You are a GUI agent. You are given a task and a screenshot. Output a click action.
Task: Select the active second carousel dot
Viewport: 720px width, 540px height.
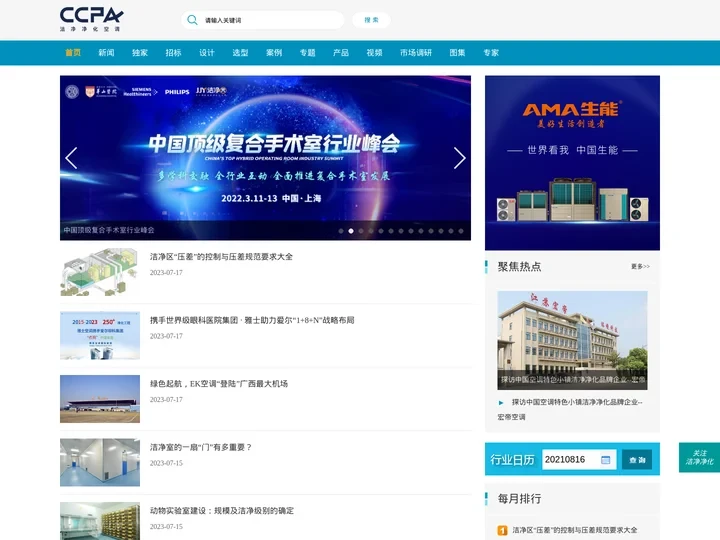[351, 231]
